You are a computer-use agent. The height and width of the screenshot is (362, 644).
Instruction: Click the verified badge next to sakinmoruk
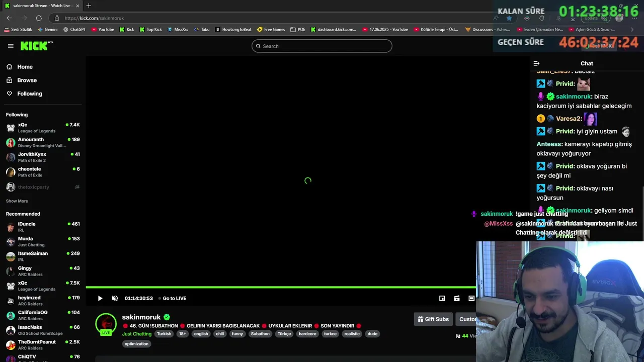point(167,317)
